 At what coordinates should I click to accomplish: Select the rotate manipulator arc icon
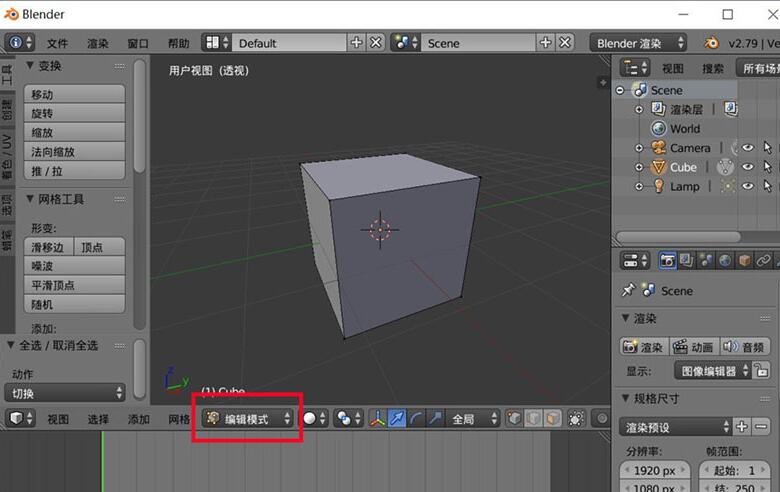[416, 419]
